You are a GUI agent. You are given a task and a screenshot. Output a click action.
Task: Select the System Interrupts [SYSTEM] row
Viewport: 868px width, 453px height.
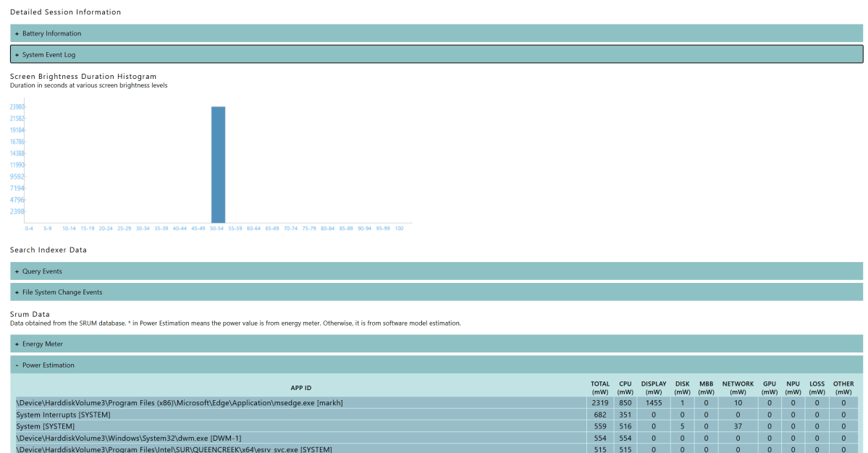tap(437, 414)
